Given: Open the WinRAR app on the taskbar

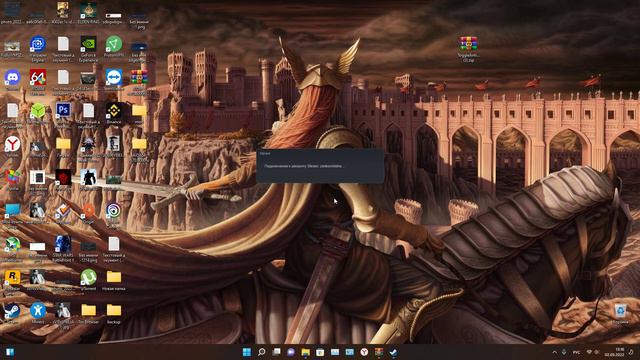Looking at the screenshot, I should (x=379, y=352).
